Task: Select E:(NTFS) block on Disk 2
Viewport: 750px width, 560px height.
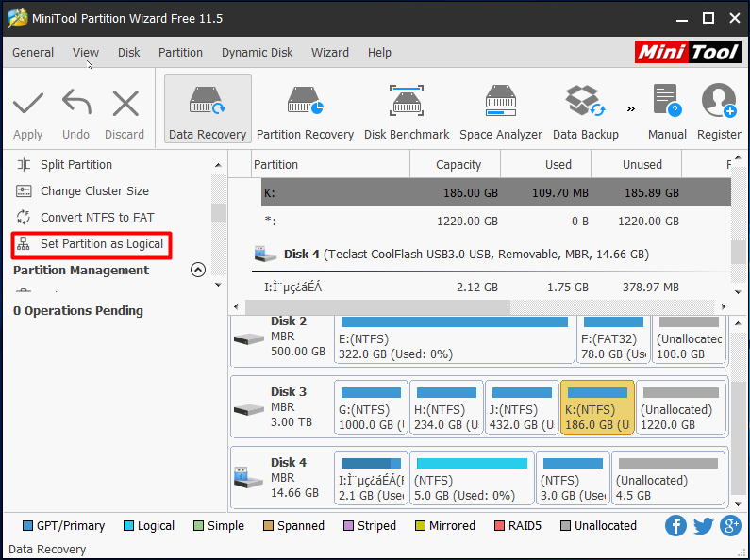Action: [455, 340]
